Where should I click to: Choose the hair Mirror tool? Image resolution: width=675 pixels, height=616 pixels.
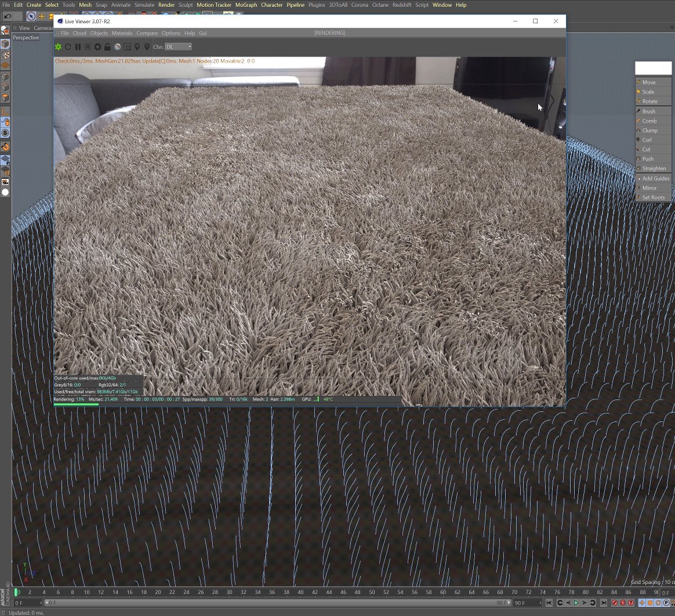point(653,188)
